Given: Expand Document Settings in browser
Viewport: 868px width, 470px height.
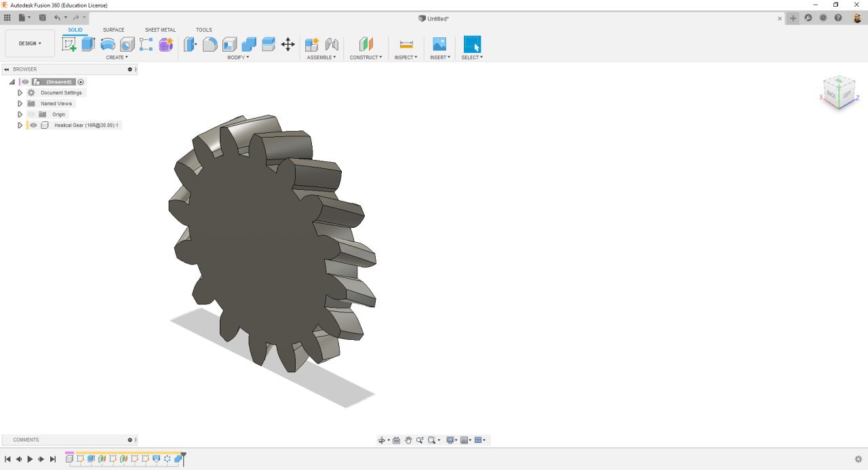Looking at the screenshot, I should (20, 93).
